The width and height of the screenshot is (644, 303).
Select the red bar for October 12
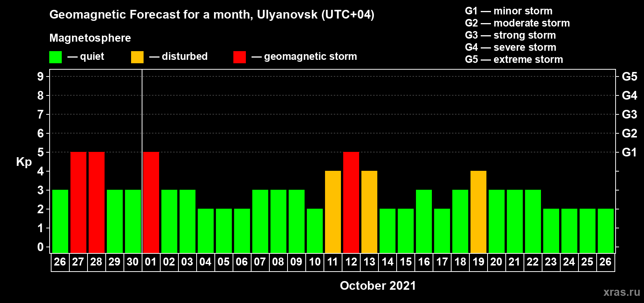[351, 202]
